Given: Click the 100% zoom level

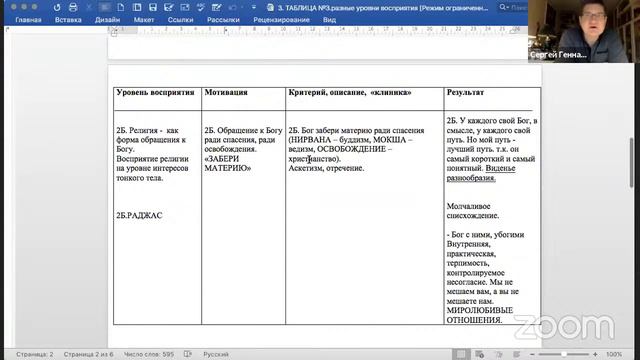Looking at the screenshot, I should coord(614,354).
